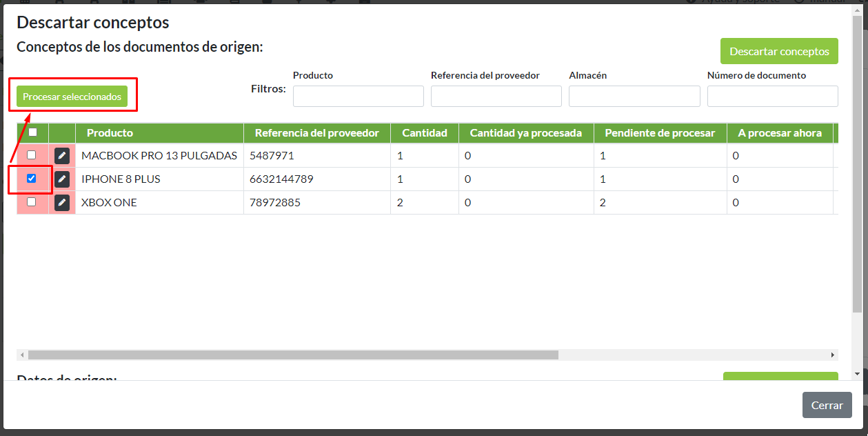Click the Producto column header
The image size is (868, 436).
[x=110, y=133]
